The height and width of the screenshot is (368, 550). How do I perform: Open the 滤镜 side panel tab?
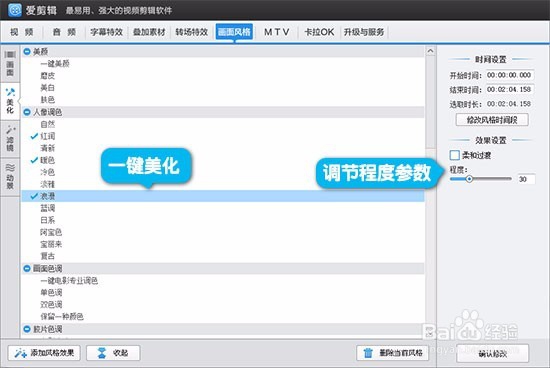tap(10, 139)
